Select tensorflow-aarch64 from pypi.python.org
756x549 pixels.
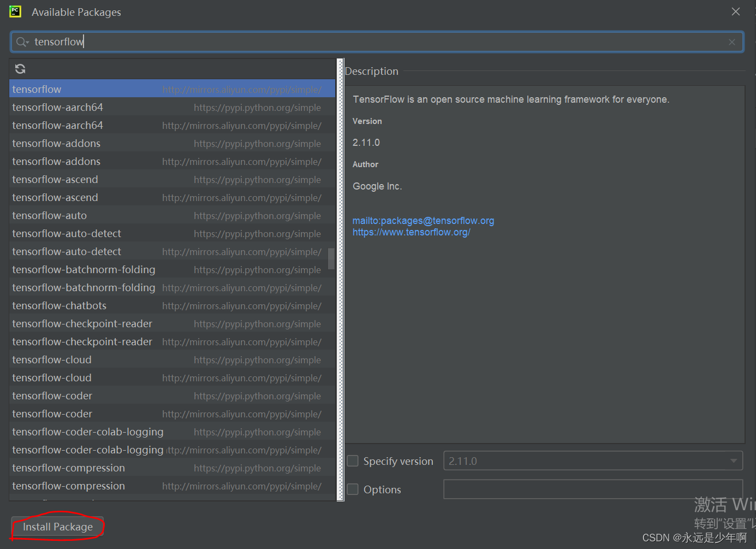[172, 107]
